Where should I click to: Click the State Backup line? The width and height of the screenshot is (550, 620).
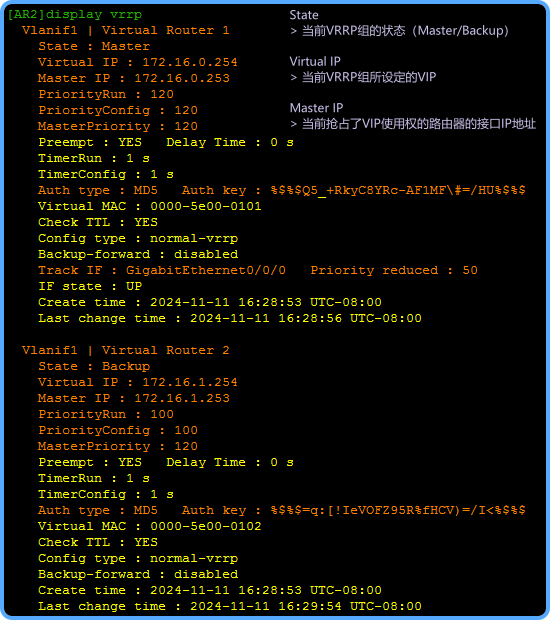click(x=94, y=366)
